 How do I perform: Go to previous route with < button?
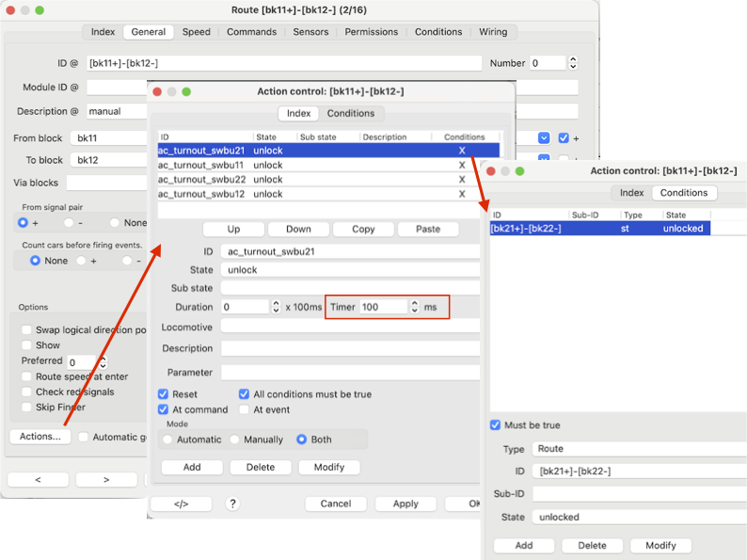click(38, 479)
